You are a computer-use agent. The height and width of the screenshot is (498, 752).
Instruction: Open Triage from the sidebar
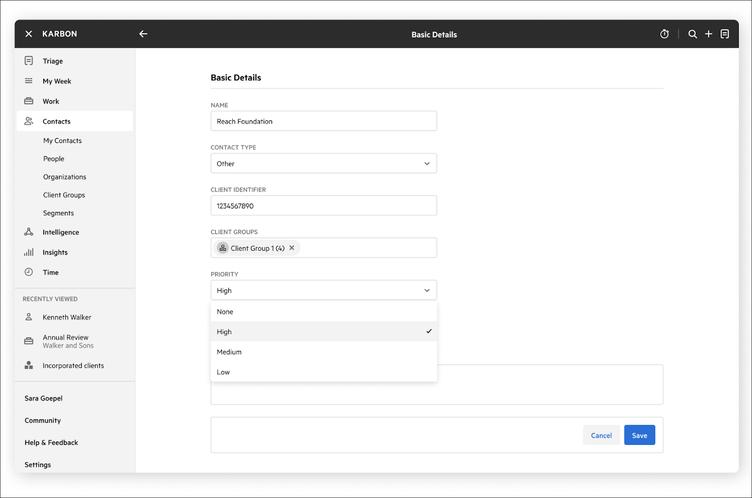pyautogui.click(x=52, y=61)
